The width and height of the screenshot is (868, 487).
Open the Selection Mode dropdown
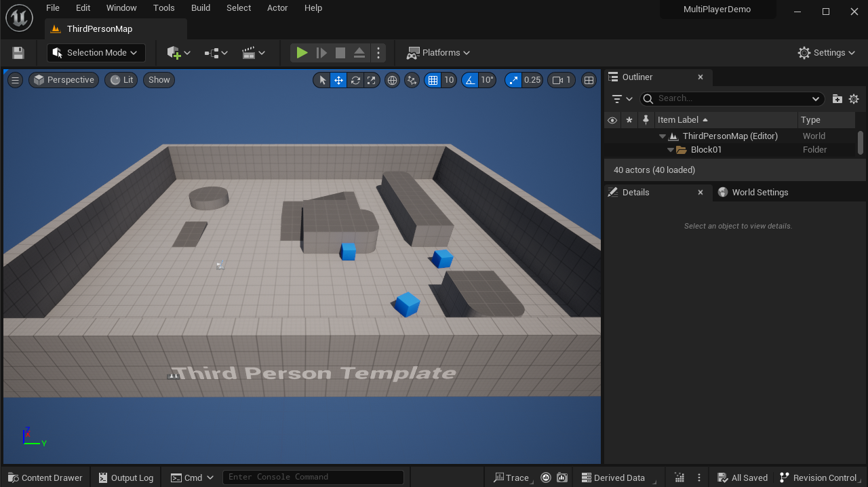(96, 53)
